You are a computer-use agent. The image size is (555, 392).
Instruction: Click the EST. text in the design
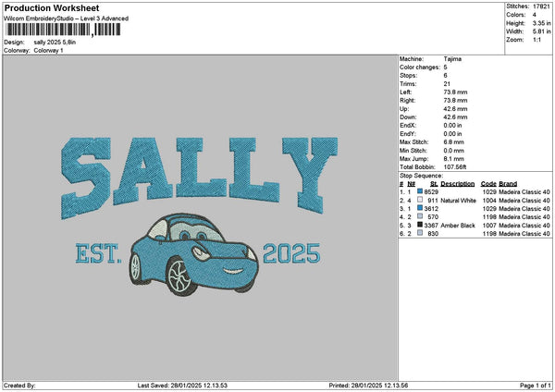tap(97, 253)
